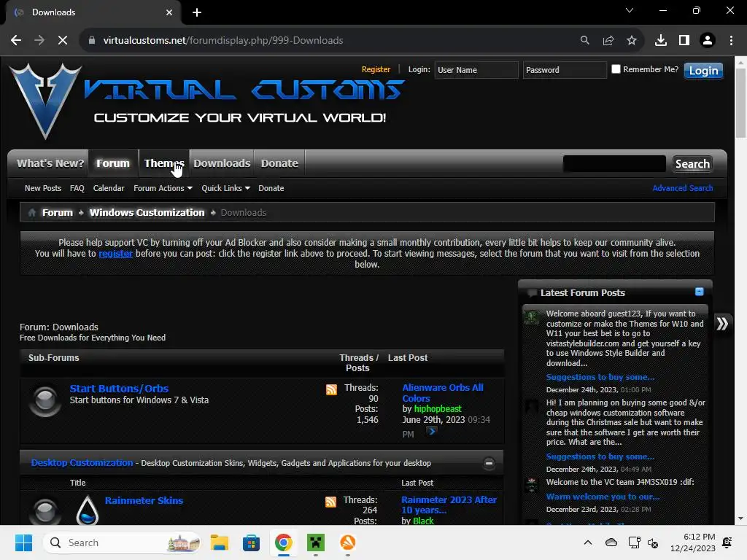Open Advanced Search link
The image size is (747, 560).
tap(683, 188)
